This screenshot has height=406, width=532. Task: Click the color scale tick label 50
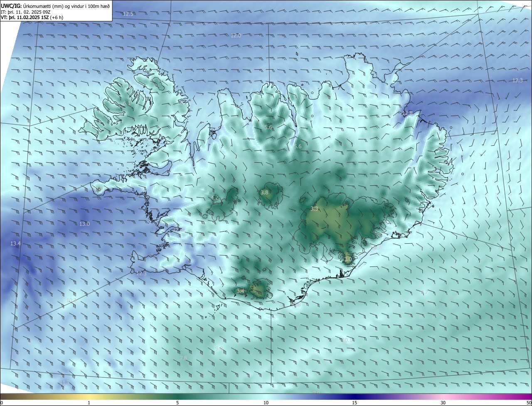[529, 403]
